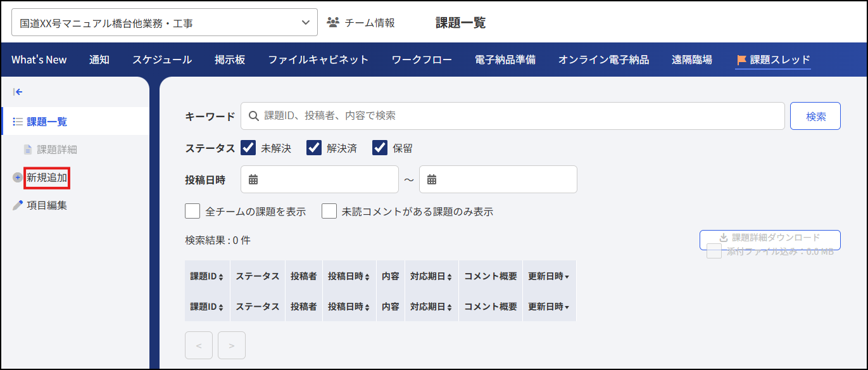Sort by 対応期日 in the second header row
Viewport: 868px width, 370px height.
tap(431, 307)
